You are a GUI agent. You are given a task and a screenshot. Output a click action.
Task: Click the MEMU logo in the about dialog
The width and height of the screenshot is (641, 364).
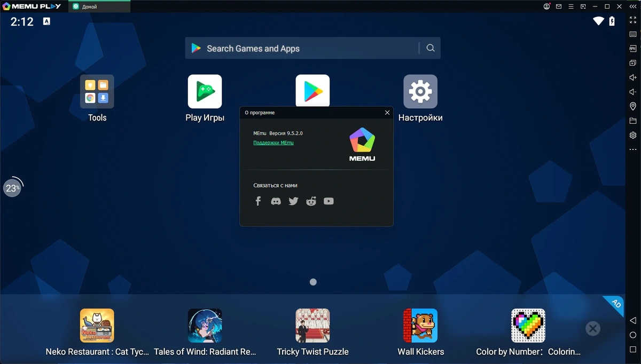[362, 145]
